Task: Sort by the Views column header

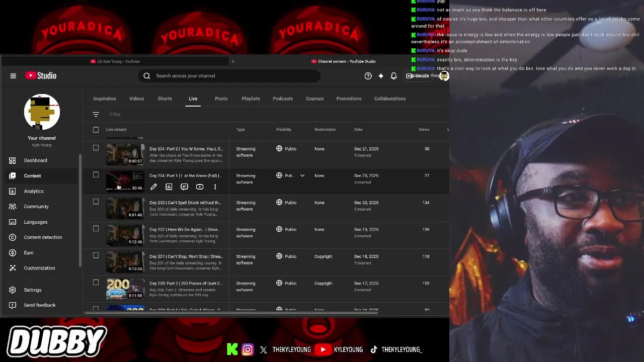Action: coord(424,130)
